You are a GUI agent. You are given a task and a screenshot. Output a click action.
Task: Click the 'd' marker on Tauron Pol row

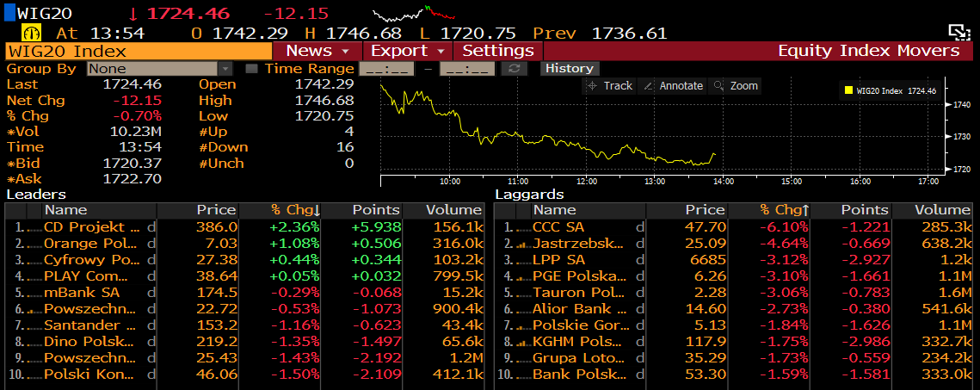tap(639, 293)
